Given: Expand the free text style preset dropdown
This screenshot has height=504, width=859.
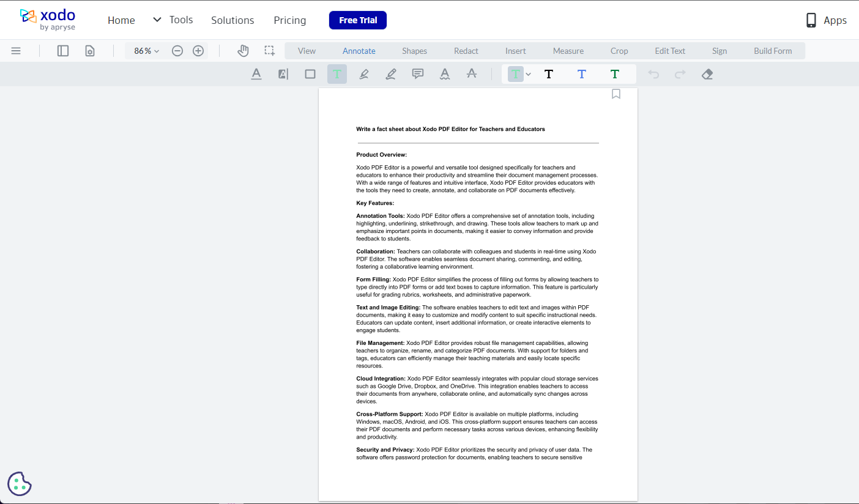Looking at the screenshot, I should [529, 74].
